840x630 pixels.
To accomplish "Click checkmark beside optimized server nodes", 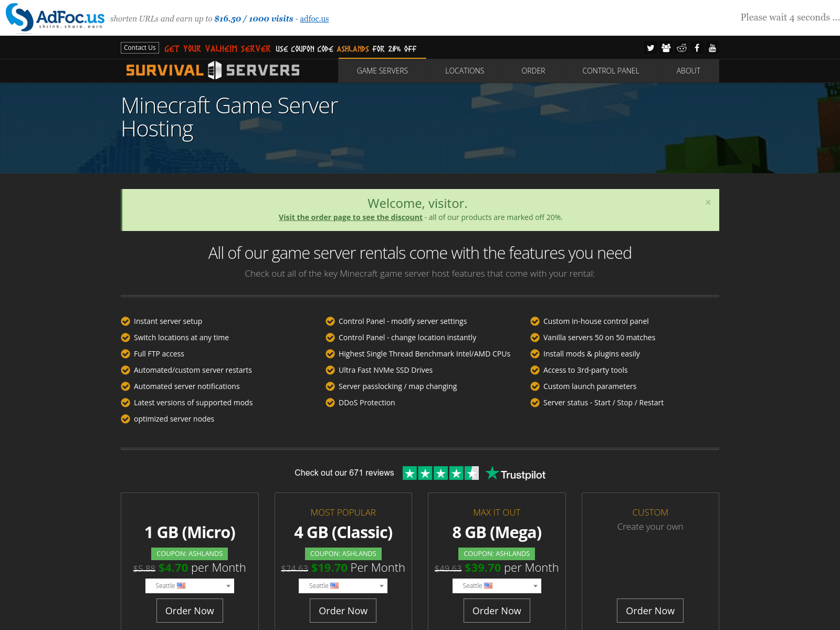I will pyautogui.click(x=125, y=419).
